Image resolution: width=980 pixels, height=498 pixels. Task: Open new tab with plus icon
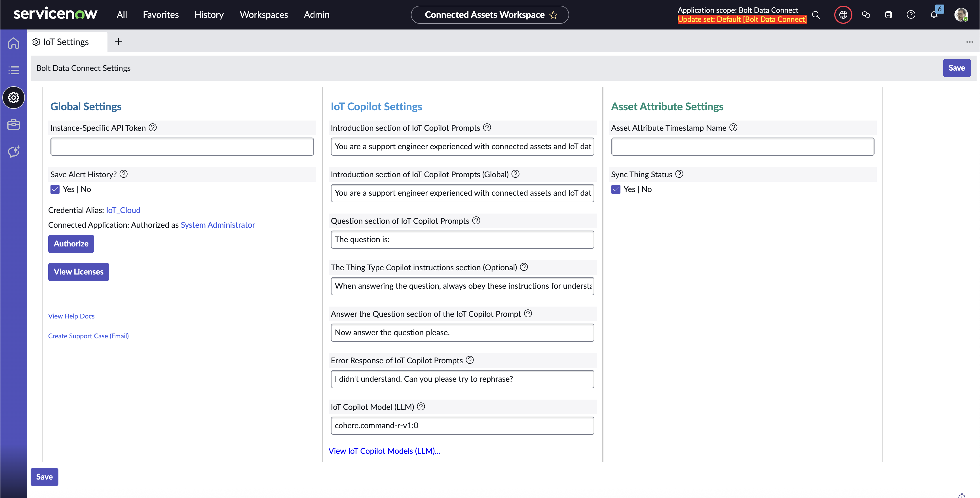(x=119, y=42)
